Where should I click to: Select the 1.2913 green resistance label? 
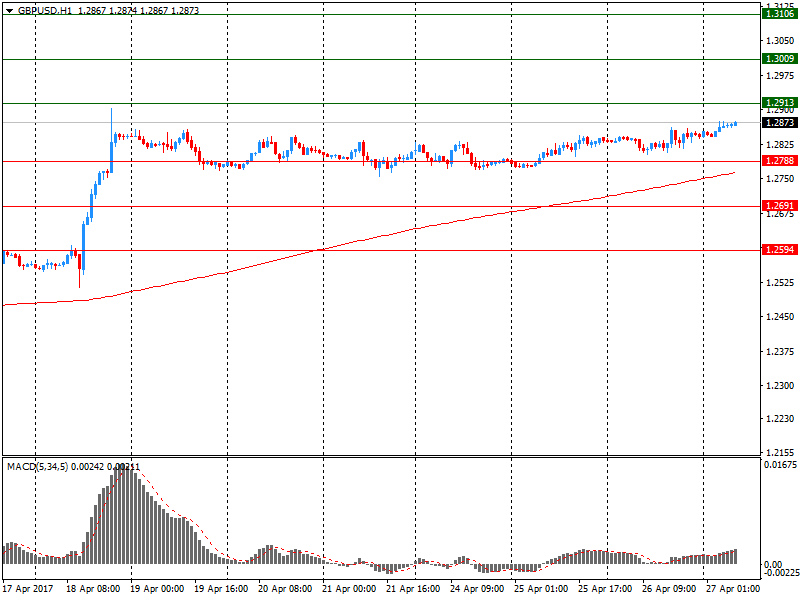click(780, 103)
